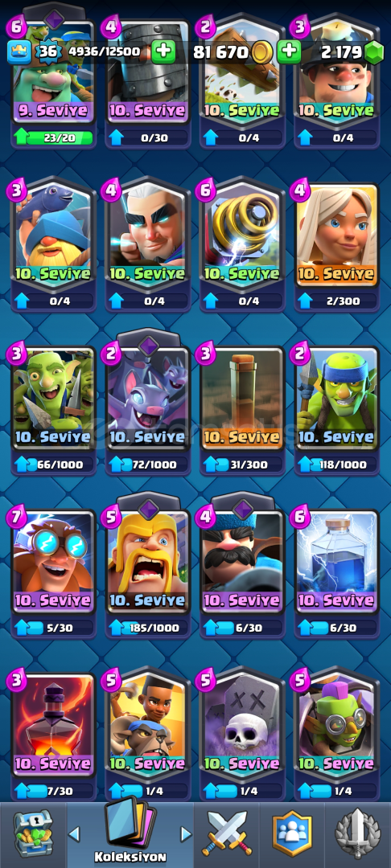Open the sword laurel events tab
The image size is (391, 868).
[358, 833]
